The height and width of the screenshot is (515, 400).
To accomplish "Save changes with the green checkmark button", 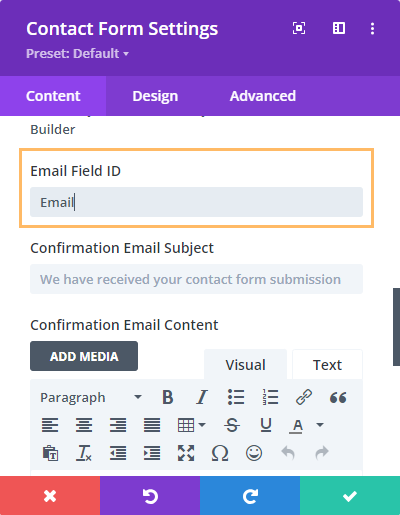I will (350, 496).
